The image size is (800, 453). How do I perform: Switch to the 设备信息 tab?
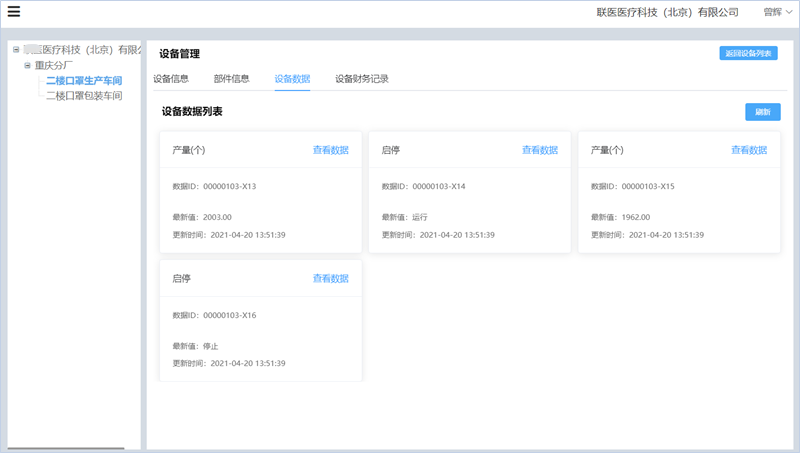(x=171, y=78)
